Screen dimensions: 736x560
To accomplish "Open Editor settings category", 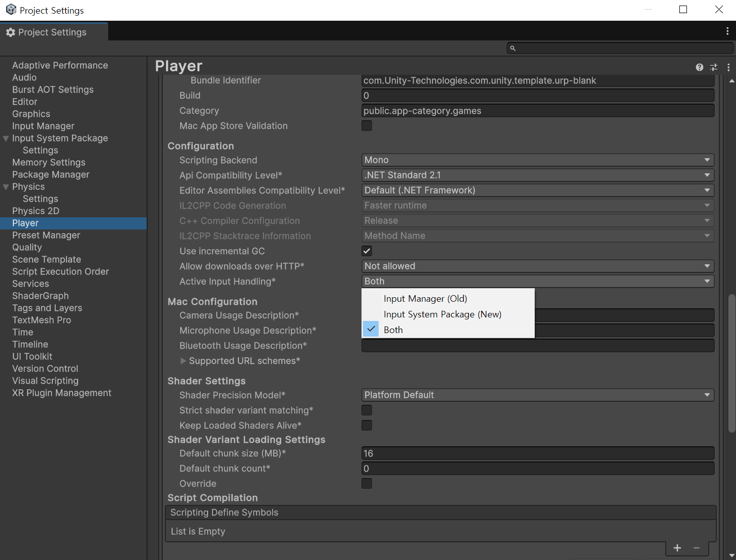I will pyautogui.click(x=25, y=102).
